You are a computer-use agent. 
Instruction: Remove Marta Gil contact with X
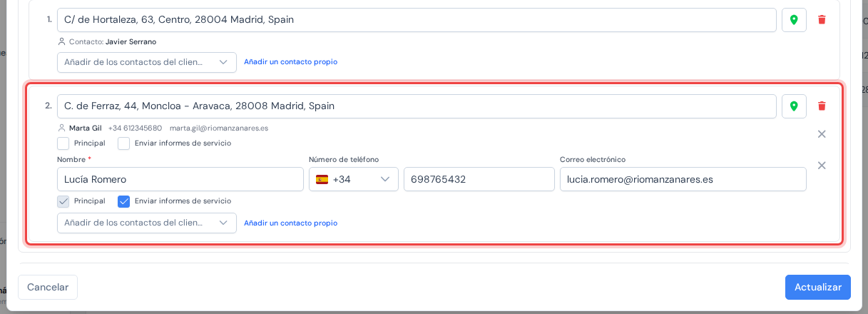822,134
